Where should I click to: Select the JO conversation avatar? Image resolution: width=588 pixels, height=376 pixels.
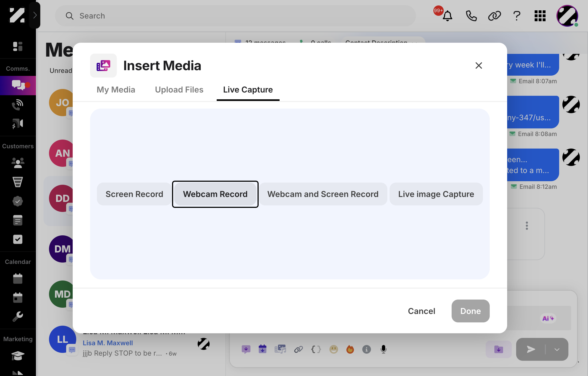[x=63, y=103]
